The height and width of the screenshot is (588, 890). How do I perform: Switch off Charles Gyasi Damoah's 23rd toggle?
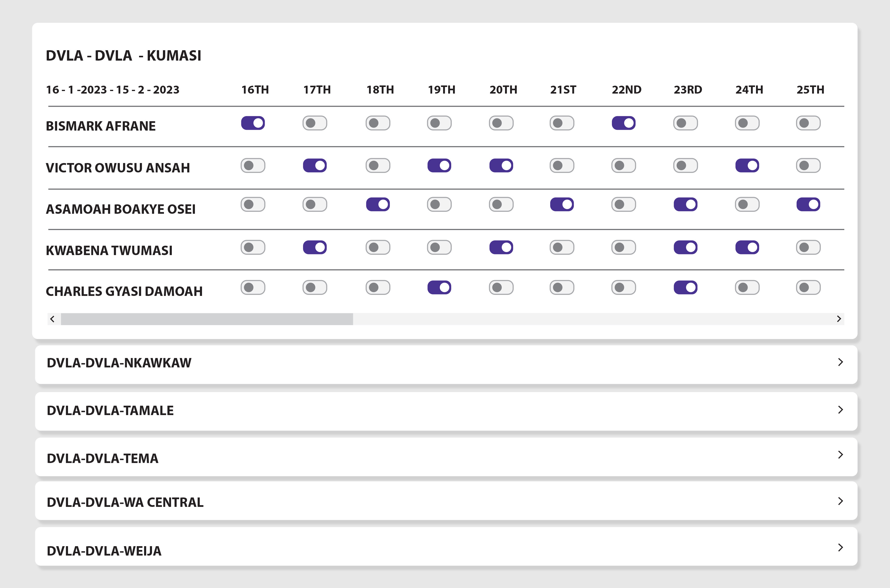tap(685, 288)
